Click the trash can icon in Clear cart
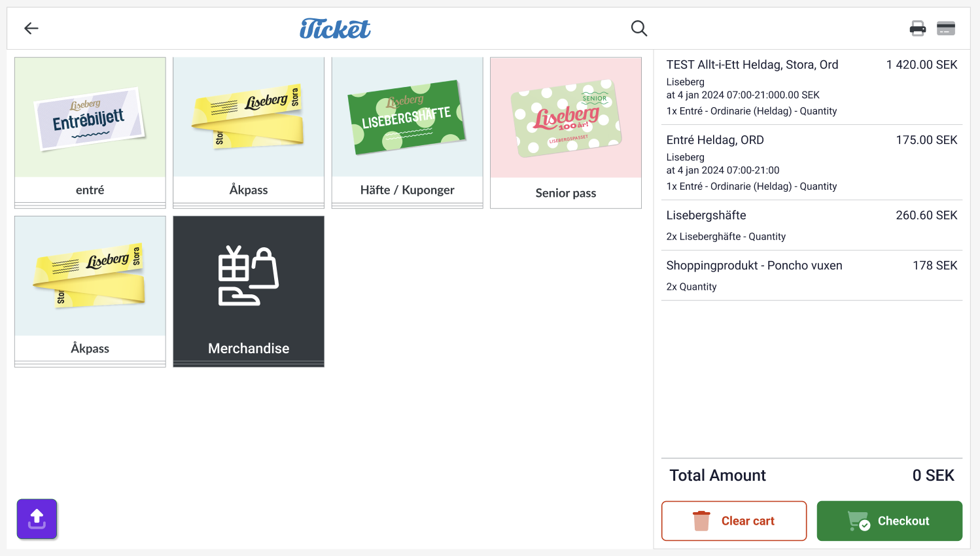 click(701, 521)
